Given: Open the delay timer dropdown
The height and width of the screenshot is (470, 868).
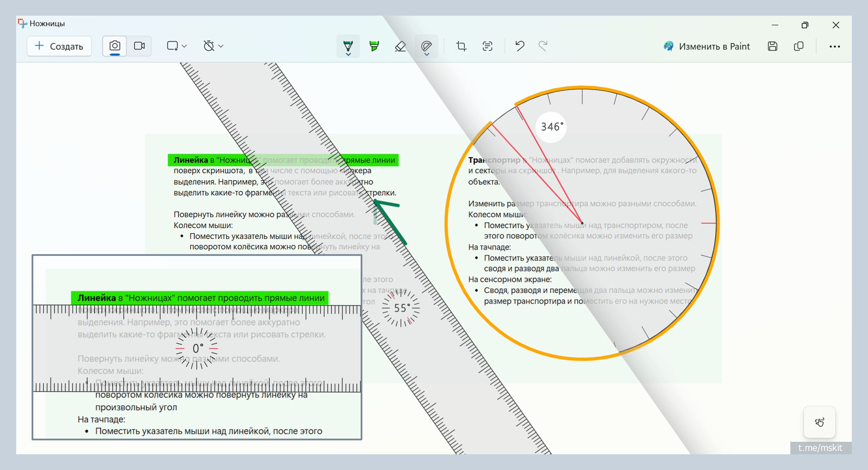Looking at the screenshot, I should [213, 46].
